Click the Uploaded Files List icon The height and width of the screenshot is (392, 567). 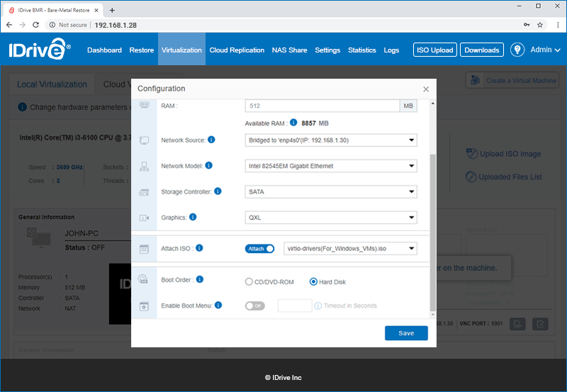tap(471, 177)
